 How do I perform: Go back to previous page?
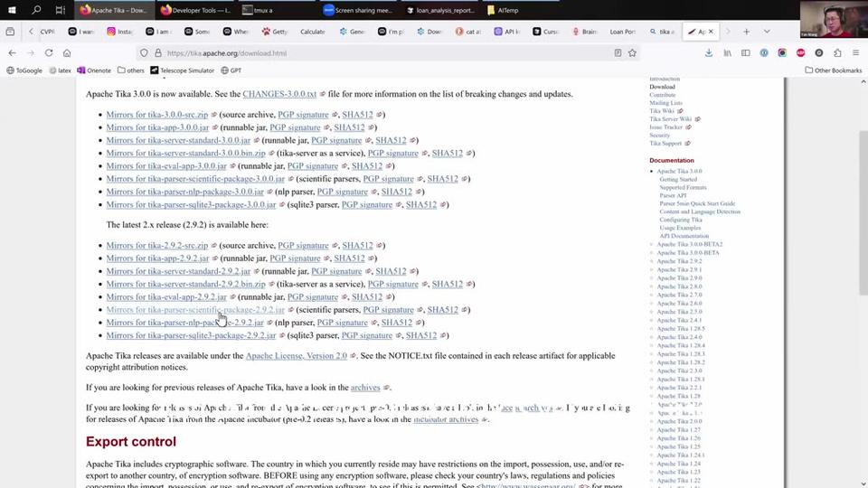coord(12,53)
